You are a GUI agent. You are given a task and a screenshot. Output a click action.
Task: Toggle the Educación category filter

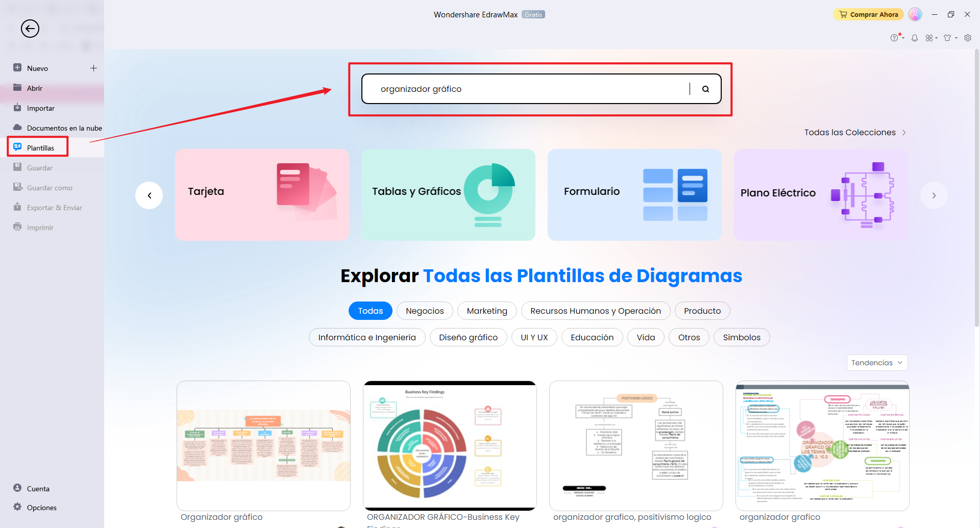[592, 337]
